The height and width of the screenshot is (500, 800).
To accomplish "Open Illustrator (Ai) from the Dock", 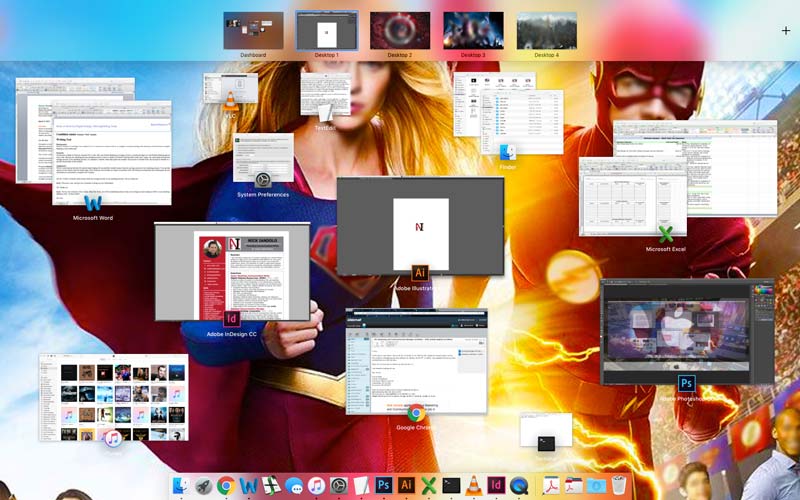I will pos(406,485).
